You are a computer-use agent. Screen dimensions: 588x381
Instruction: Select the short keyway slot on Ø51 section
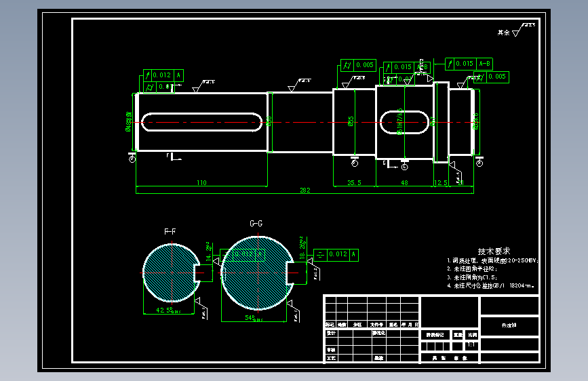[404, 122]
